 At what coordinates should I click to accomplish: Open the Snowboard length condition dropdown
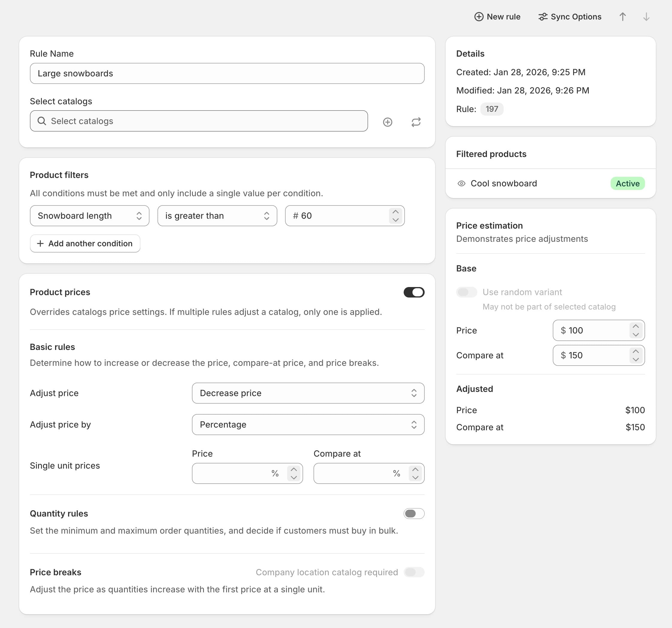(x=89, y=216)
